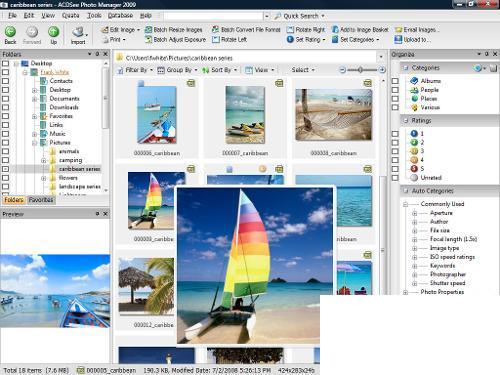Click the grey Forward arrow icon
500x375 pixels.
pyautogui.click(x=32, y=32)
